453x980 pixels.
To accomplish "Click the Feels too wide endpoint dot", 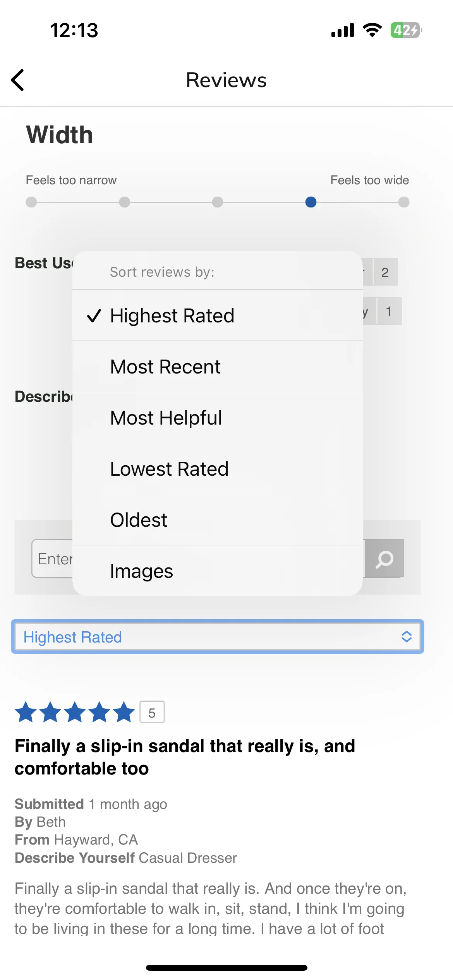I will click(404, 202).
